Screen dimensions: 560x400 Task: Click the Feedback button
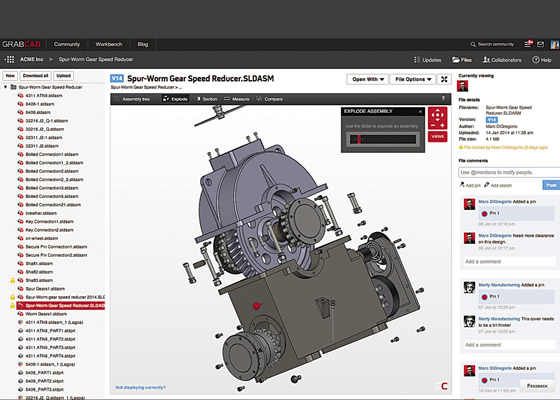pyautogui.click(x=537, y=386)
